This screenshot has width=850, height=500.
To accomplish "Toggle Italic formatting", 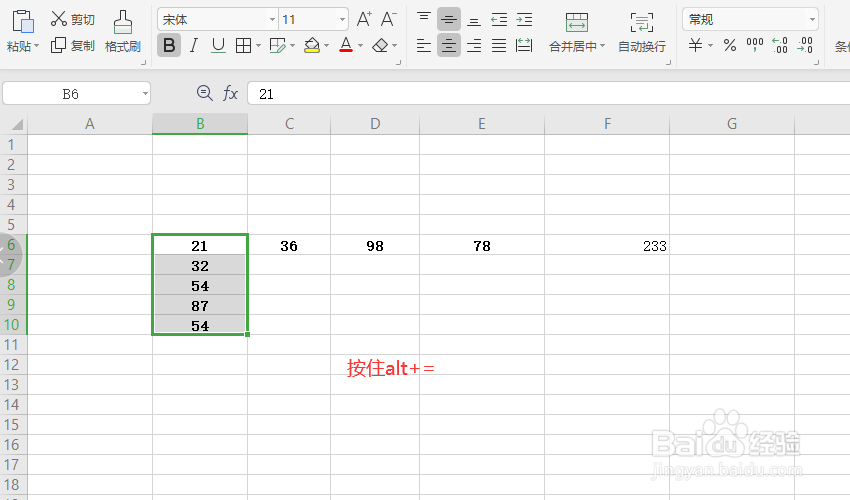I will coord(194,46).
